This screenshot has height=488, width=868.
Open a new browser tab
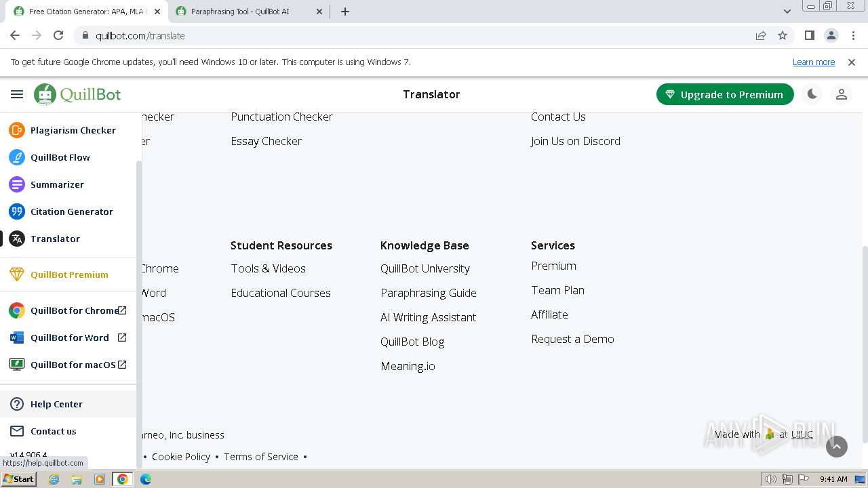(345, 12)
